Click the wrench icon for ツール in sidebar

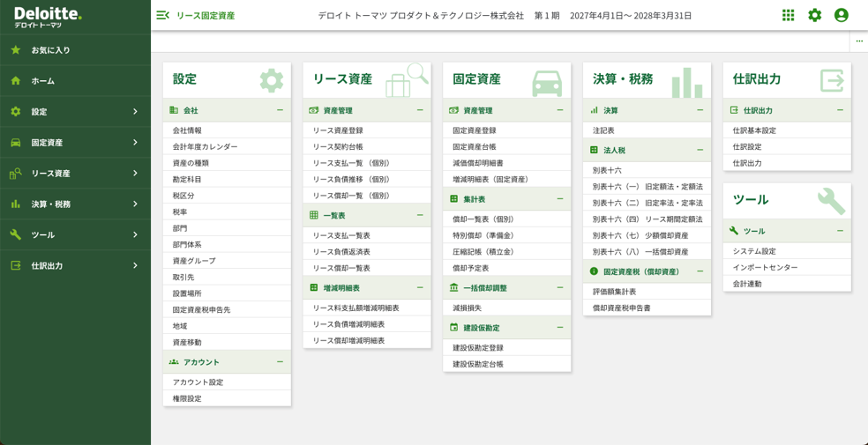coord(16,235)
